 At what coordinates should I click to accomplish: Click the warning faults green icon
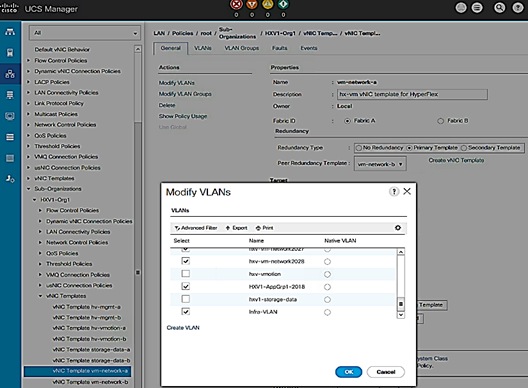pos(283,5)
